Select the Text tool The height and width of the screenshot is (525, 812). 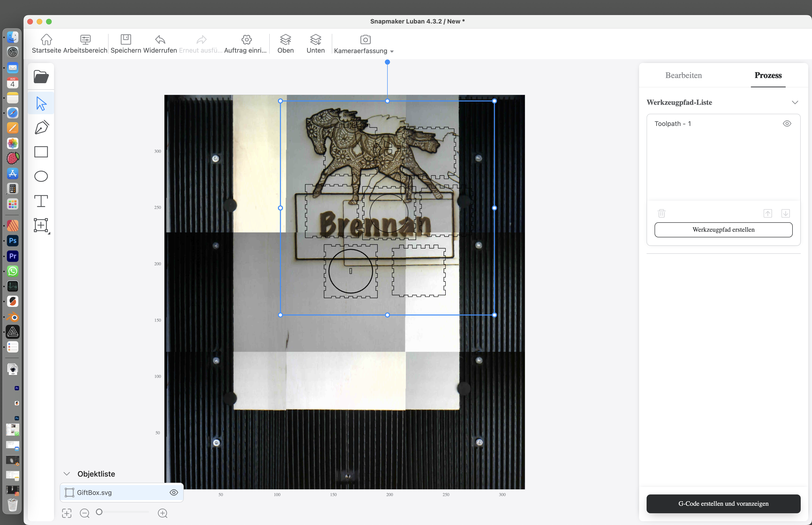pos(41,201)
